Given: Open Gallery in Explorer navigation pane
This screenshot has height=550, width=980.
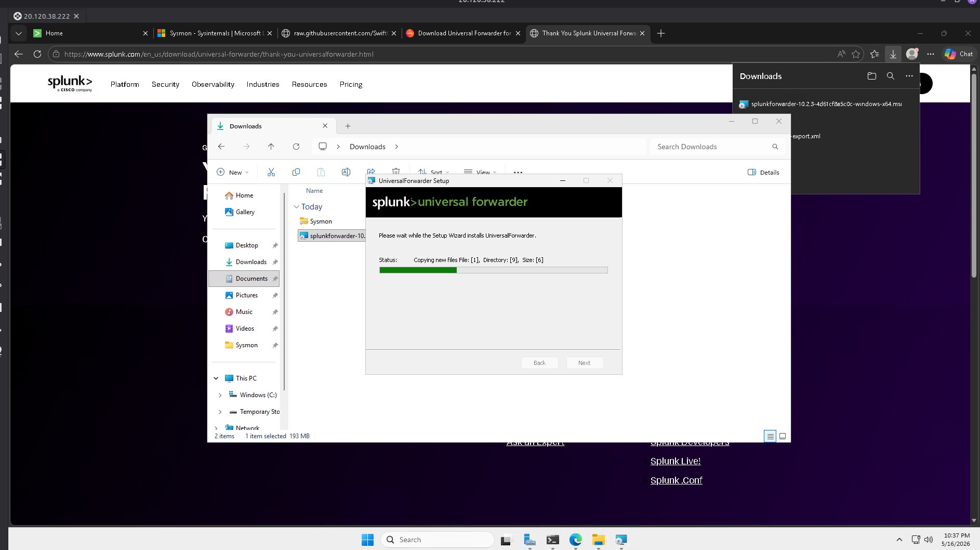Looking at the screenshot, I should point(245,212).
